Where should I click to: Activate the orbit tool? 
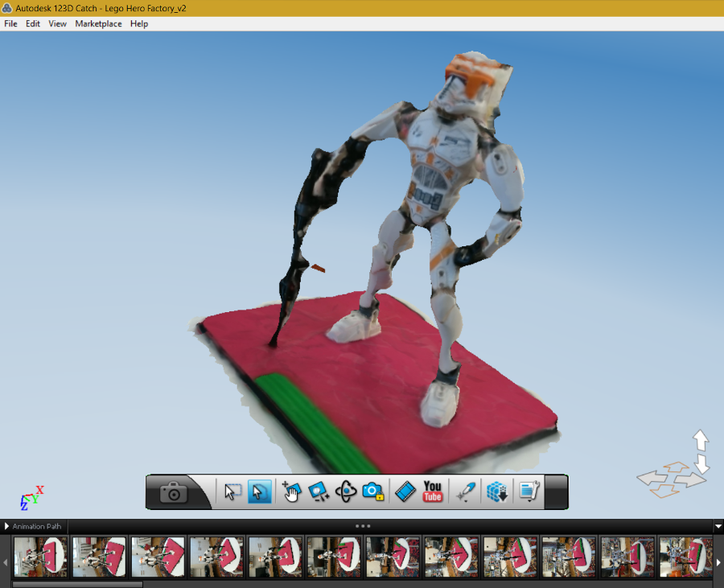[x=346, y=491]
